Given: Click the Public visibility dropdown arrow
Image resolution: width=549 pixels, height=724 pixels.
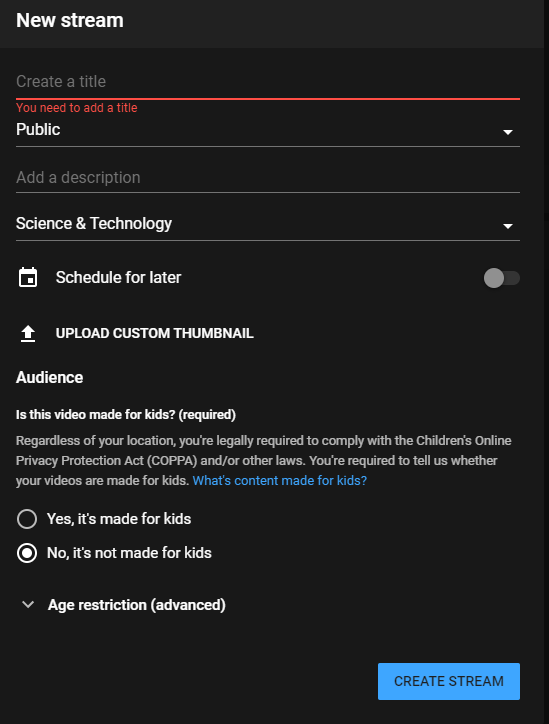Looking at the screenshot, I should 507,132.
